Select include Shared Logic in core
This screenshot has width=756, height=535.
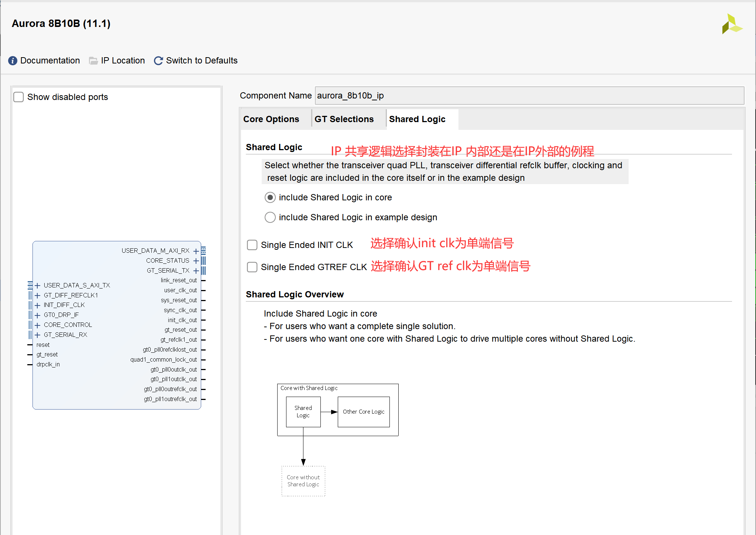coord(270,197)
